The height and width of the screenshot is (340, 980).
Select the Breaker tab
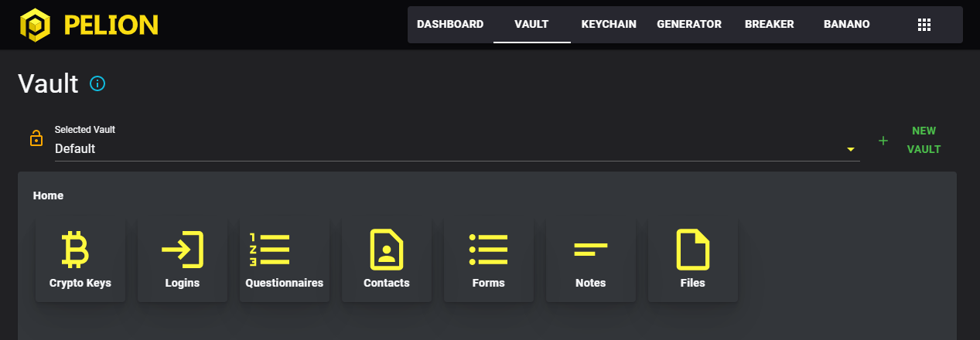point(769,25)
